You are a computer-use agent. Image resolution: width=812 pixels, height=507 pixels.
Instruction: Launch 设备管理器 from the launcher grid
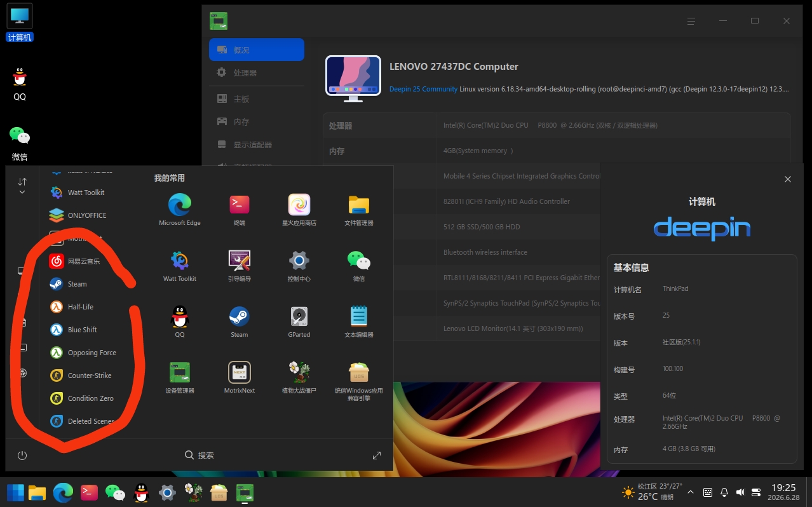180,377
